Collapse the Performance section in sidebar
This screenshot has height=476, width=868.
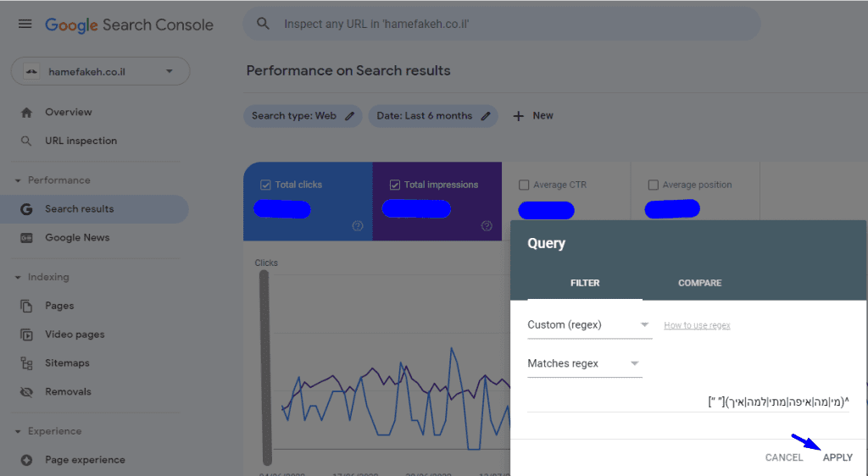click(19, 180)
